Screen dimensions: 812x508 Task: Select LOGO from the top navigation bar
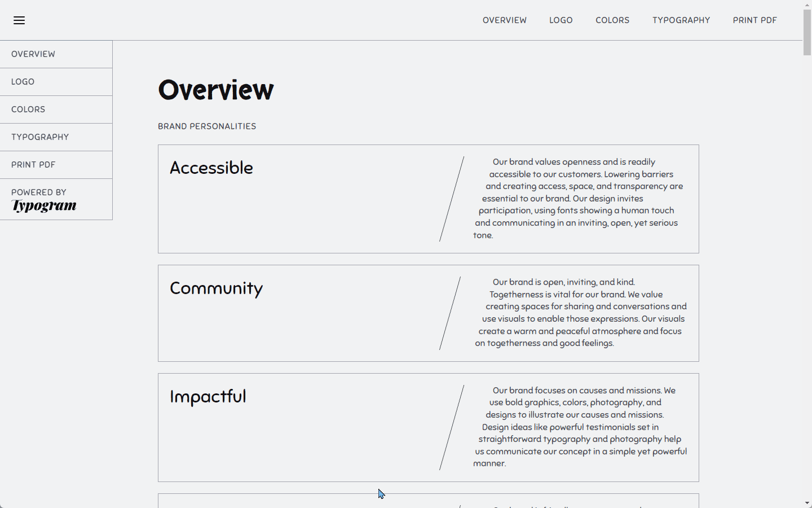pyautogui.click(x=561, y=20)
